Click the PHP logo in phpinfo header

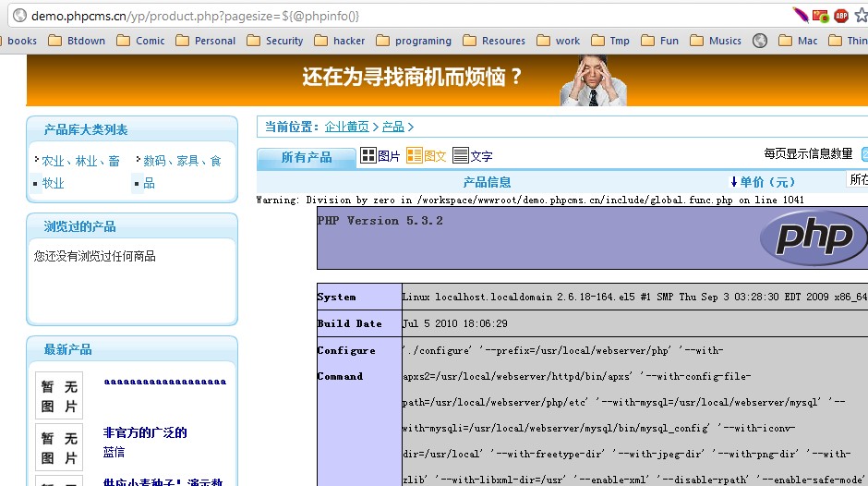click(814, 237)
